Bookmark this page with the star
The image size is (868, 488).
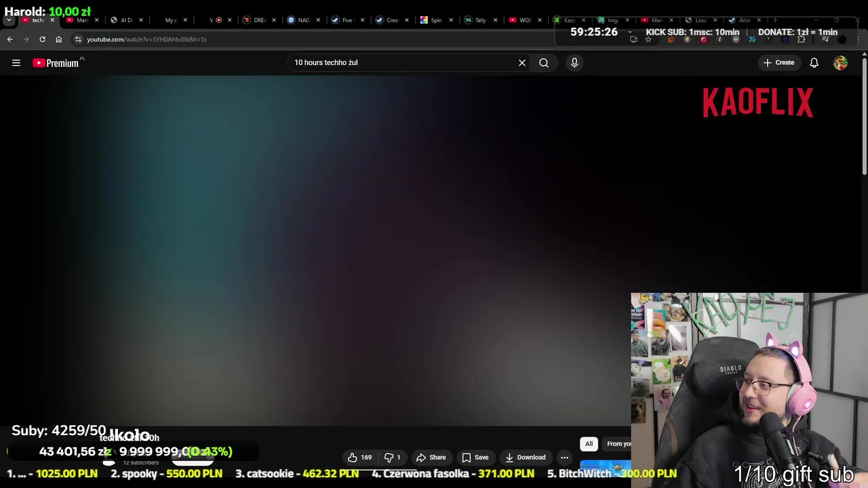(x=648, y=39)
